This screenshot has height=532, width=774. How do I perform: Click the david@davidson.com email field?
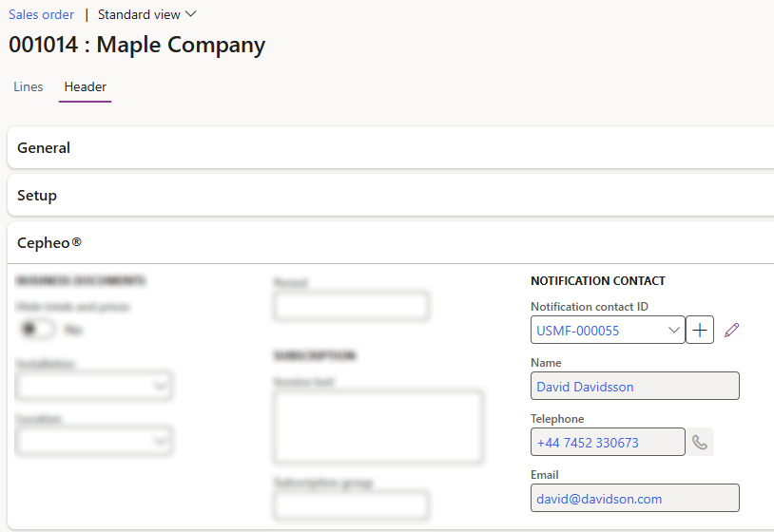[634, 499]
